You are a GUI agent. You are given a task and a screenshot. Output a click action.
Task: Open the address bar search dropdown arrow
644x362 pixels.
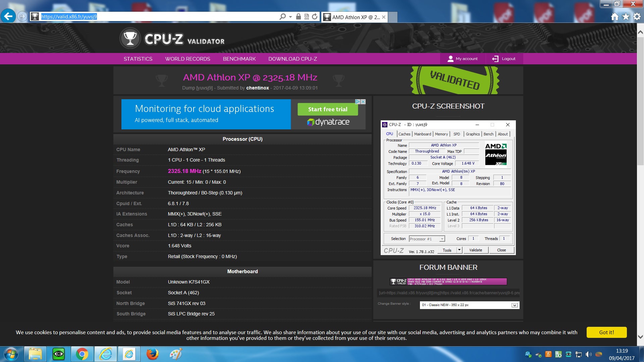(x=290, y=16)
